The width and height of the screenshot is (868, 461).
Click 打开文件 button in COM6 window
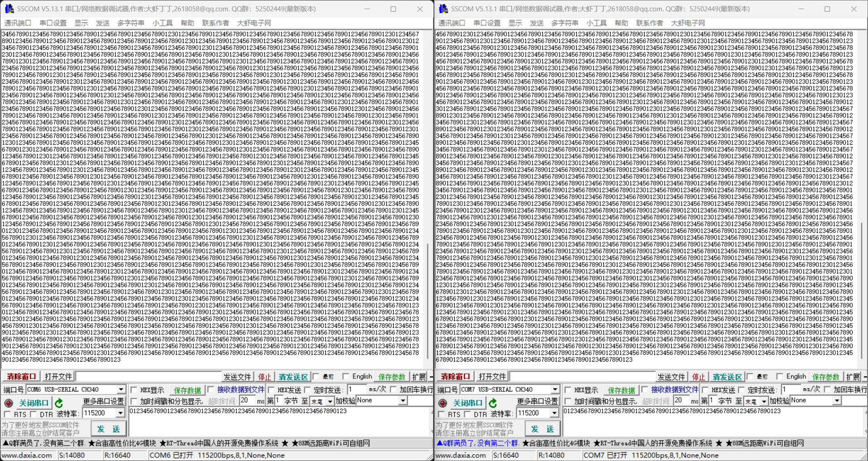point(58,376)
